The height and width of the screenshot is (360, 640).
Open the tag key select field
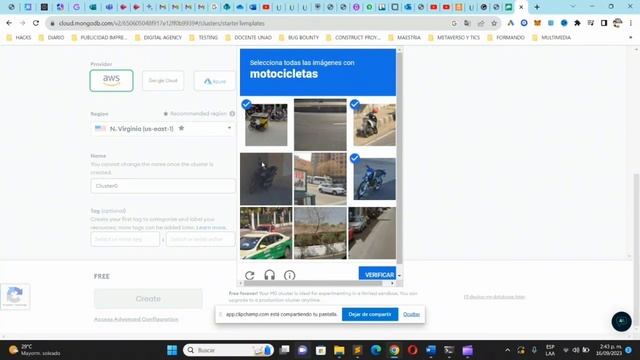click(125, 239)
